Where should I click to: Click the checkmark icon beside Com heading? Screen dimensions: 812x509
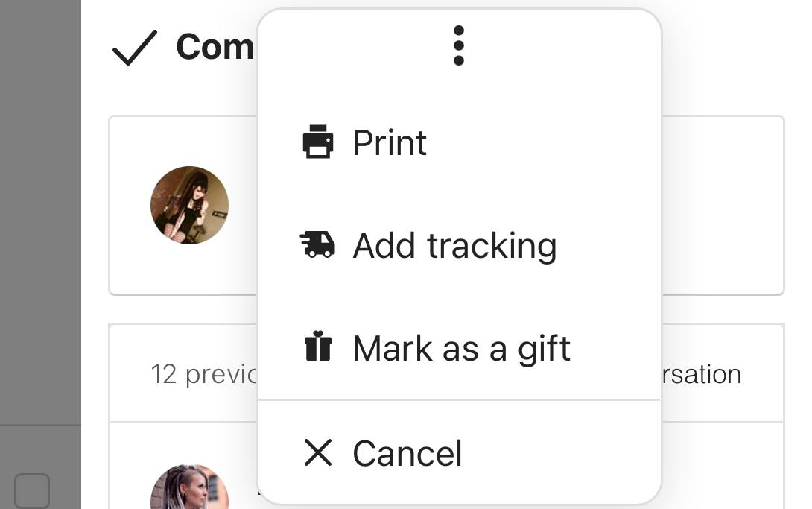135,48
